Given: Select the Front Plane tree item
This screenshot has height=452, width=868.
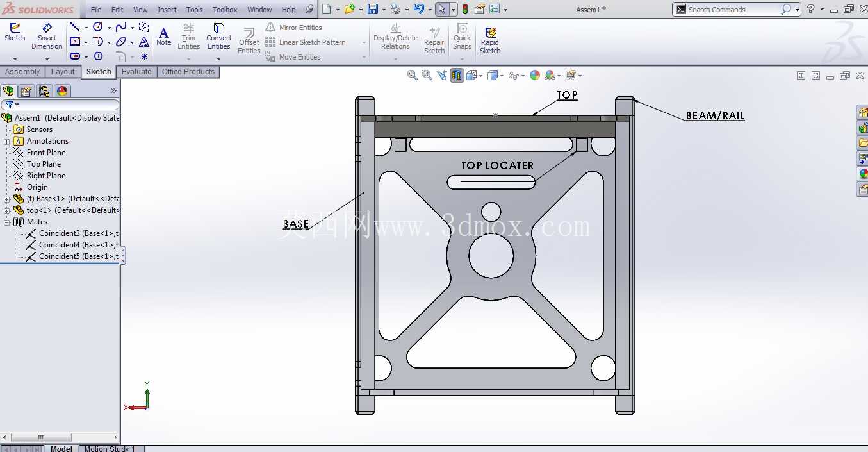Looking at the screenshot, I should [x=40, y=153].
